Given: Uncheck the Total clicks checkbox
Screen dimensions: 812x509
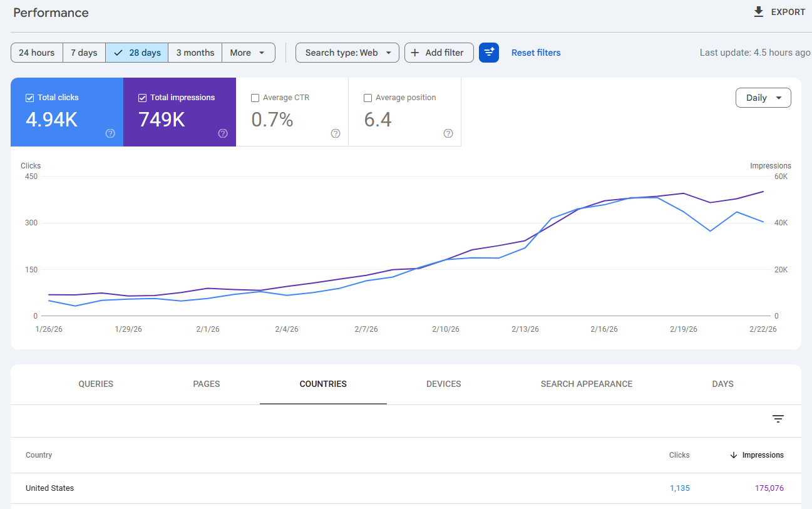Looking at the screenshot, I should click(x=29, y=98).
